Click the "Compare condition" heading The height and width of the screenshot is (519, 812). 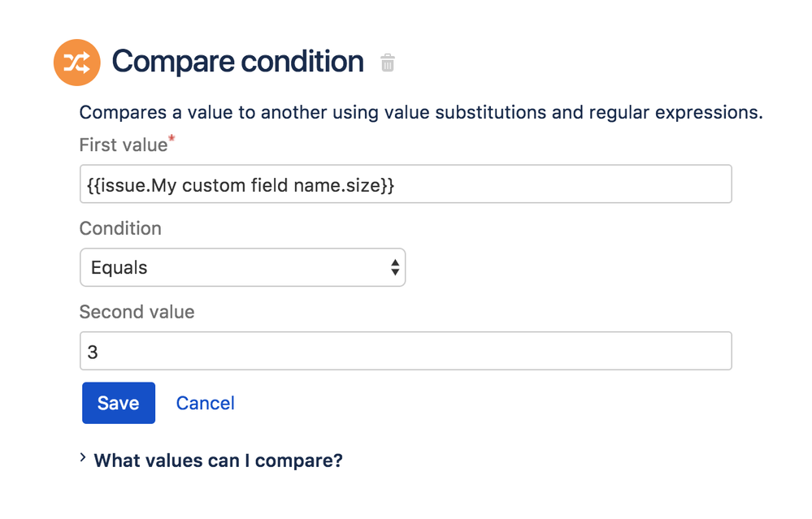tap(237, 62)
